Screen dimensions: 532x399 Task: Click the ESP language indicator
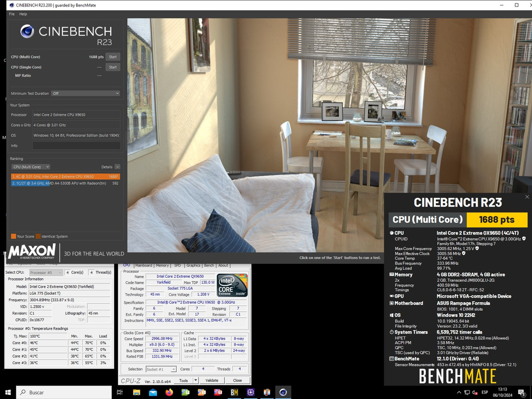click(x=485, y=392)
